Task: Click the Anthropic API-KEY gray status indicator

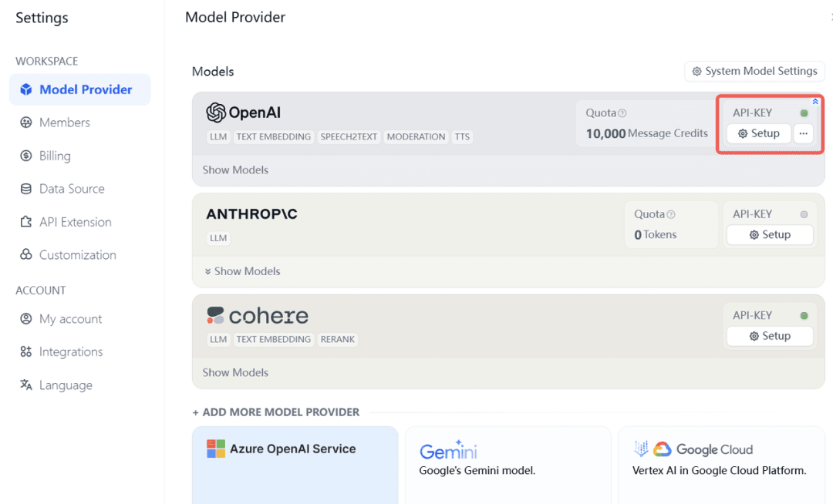Action: [804, 214]
